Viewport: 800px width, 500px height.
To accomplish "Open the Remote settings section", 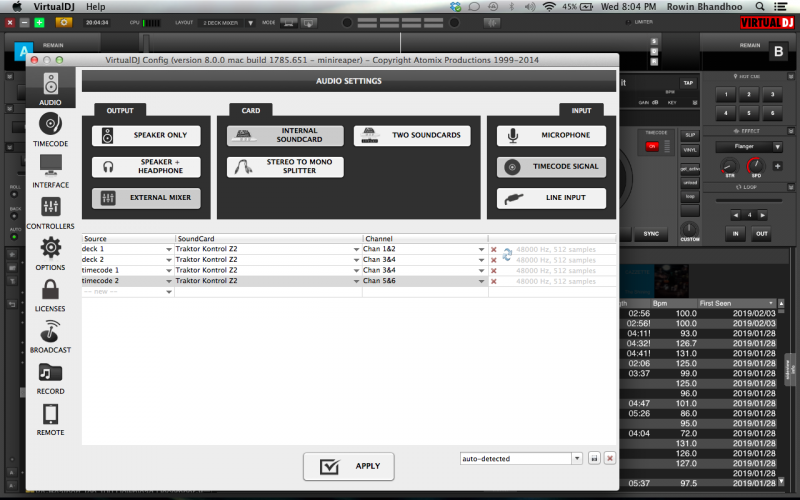I will coord(50,419).
